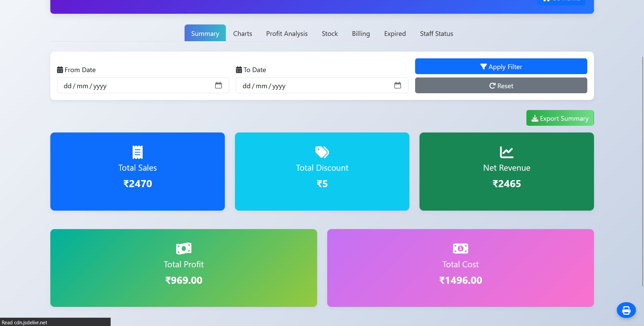The height and width of the screenshot is (326, 644).
Task: Click the refresh icon inside Reset button
Action: click(492, 86)
